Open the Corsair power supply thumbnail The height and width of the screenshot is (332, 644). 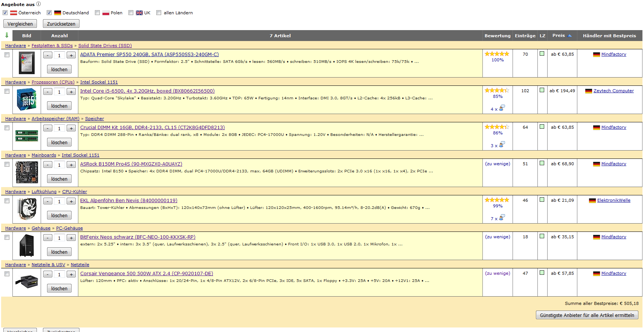[x=27, y=282]
